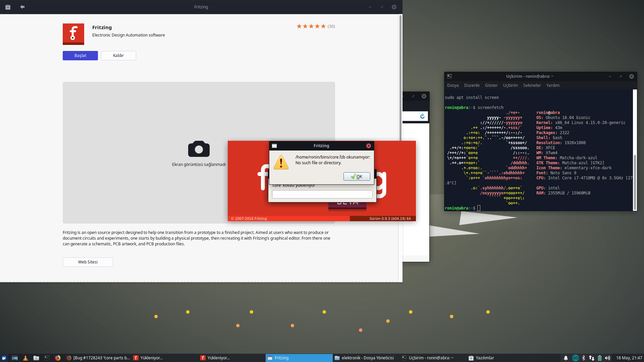Open Firefox from the taskbar launcher
Image resolution: width=644 pixels, height=362 pixels.
click(58, 358)
